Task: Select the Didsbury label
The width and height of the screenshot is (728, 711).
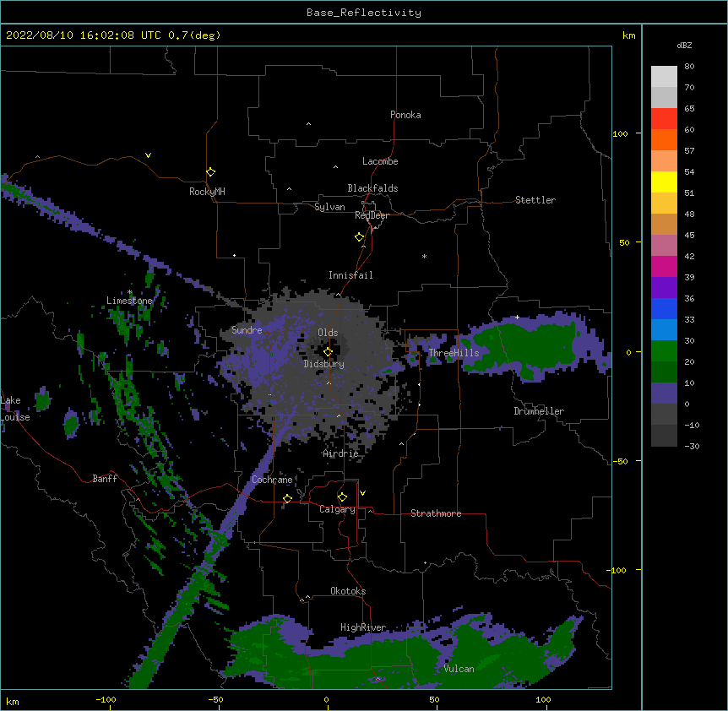Action: click(x=324, y=364)
